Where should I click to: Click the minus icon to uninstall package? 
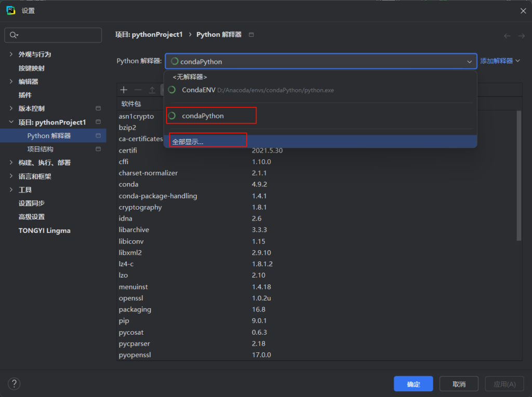coord(138,90)
